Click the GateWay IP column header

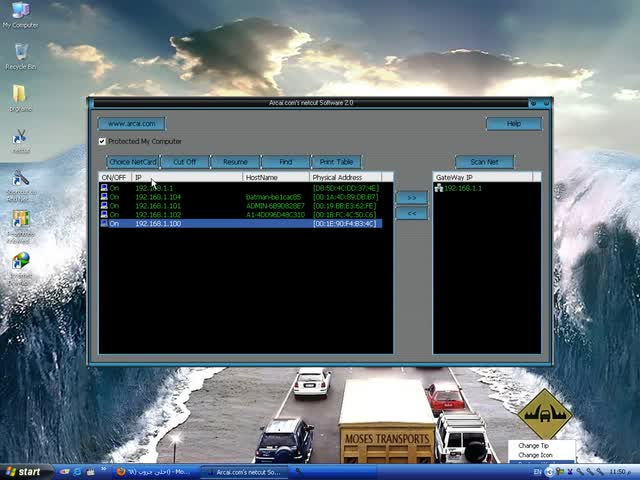point(483,177)
